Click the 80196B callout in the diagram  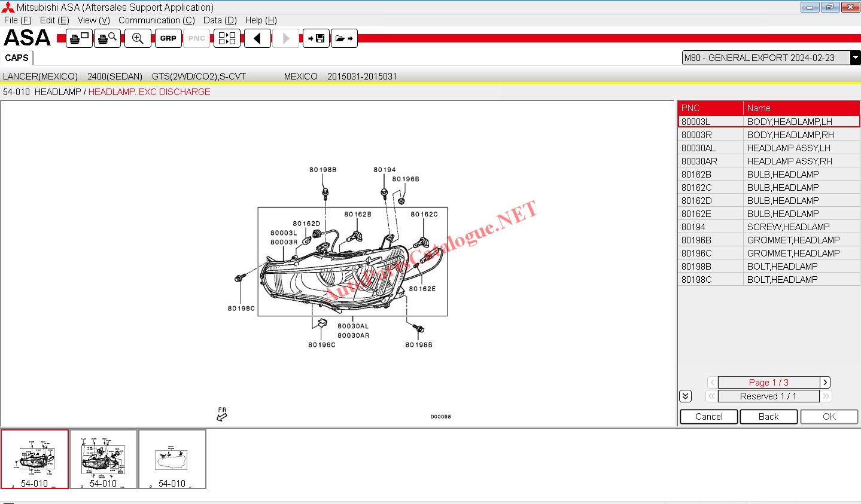coord(406,179)
